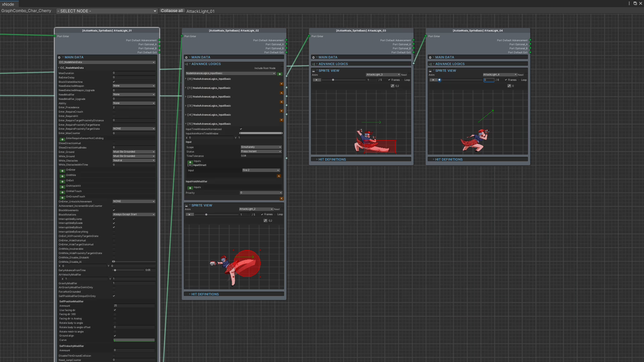Click green add button beside NodeAdvanceLogics_InputBasic dropdown
644x362 pixels.
click(x=280, y=74)
